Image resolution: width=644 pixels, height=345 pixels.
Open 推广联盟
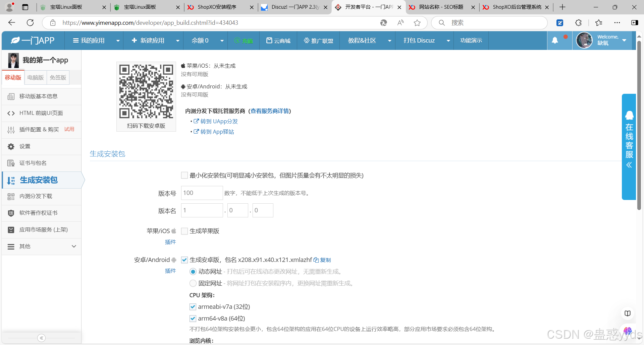pos(318,41)
